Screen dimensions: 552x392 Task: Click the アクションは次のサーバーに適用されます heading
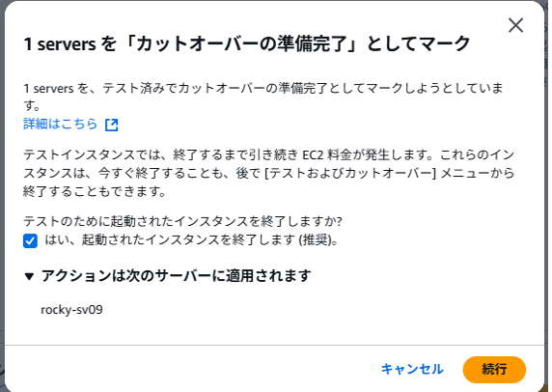tap(176, 275)
